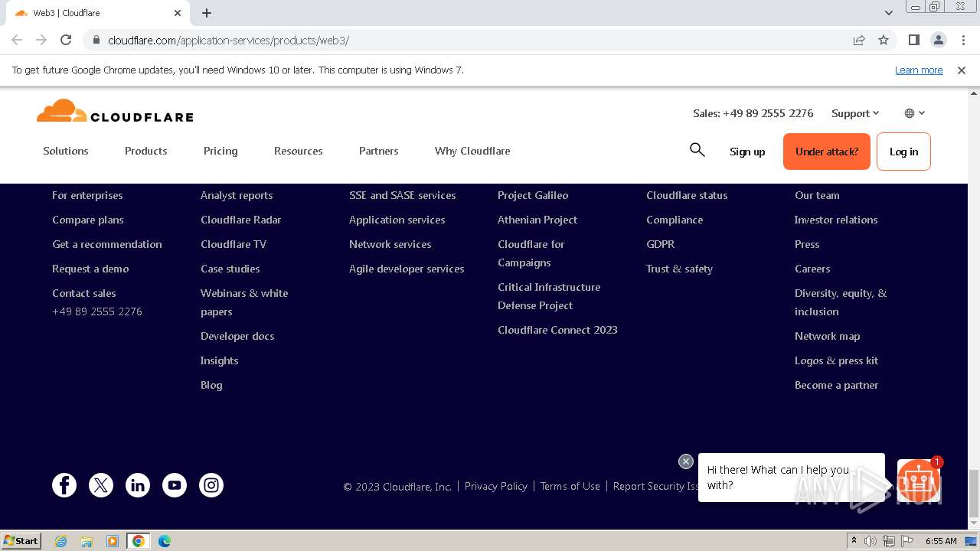
Task: Open Become a partner link
Action: (836, 385)
